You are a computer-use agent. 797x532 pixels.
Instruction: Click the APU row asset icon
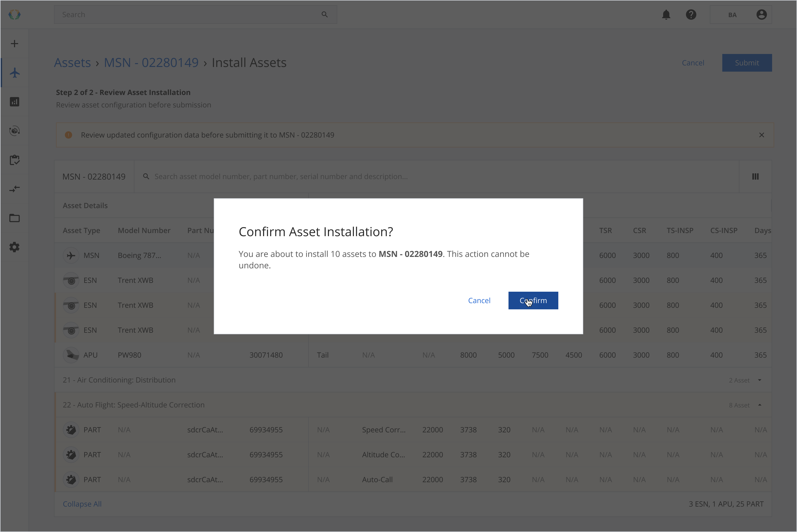(x=71, y=355)
